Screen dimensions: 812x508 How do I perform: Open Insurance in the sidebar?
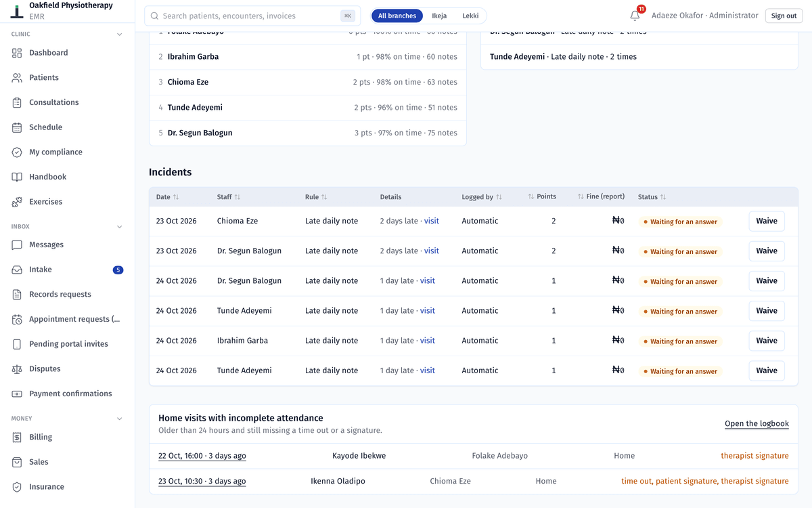tap(68, 487)
